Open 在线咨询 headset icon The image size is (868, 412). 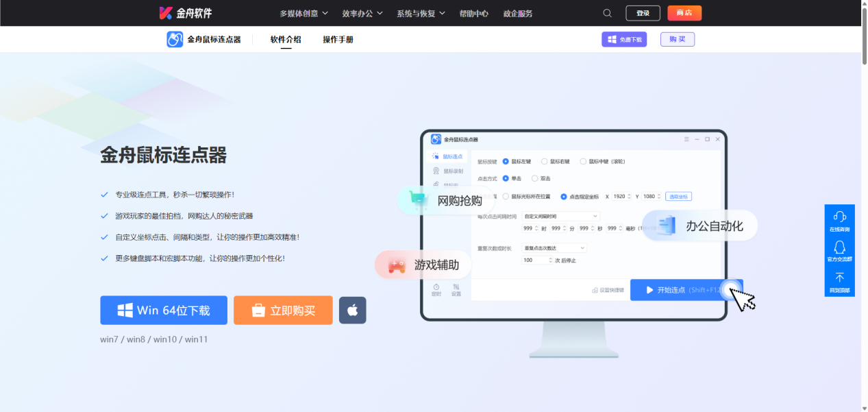(x=839, y=216)
